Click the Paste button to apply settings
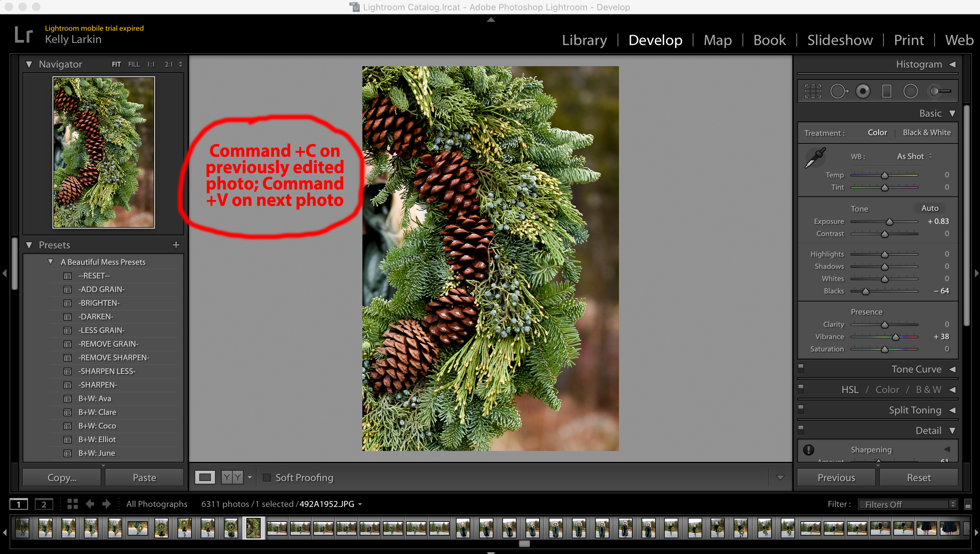980x554 pixels. [144, 477]
